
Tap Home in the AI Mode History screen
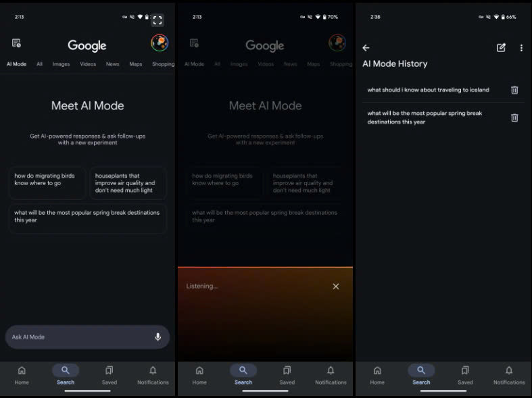[377, 374]
